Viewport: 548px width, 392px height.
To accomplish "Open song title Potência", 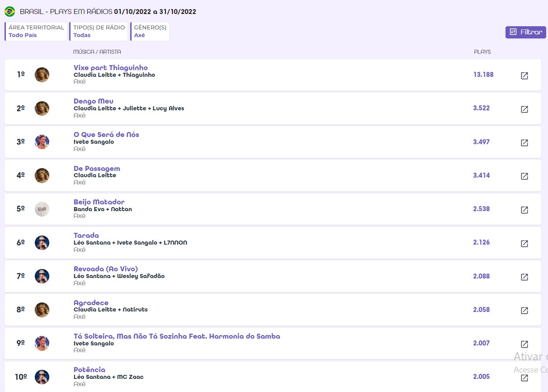I will 90,370.
